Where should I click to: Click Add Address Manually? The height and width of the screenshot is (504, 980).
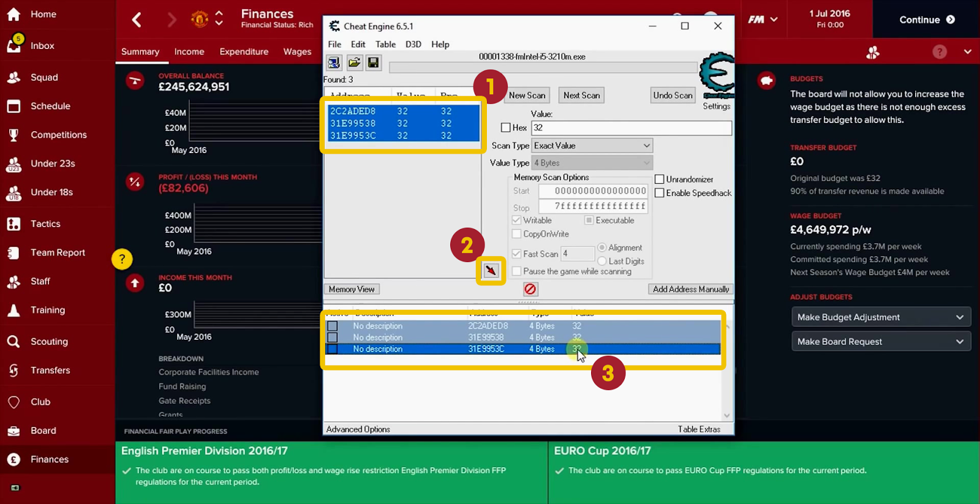tap(691, 289)
